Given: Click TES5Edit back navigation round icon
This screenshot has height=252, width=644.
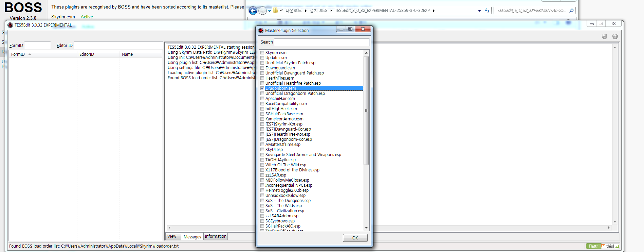Looking at the screenshot, I should pyautogui.click(x=605, y=36).
